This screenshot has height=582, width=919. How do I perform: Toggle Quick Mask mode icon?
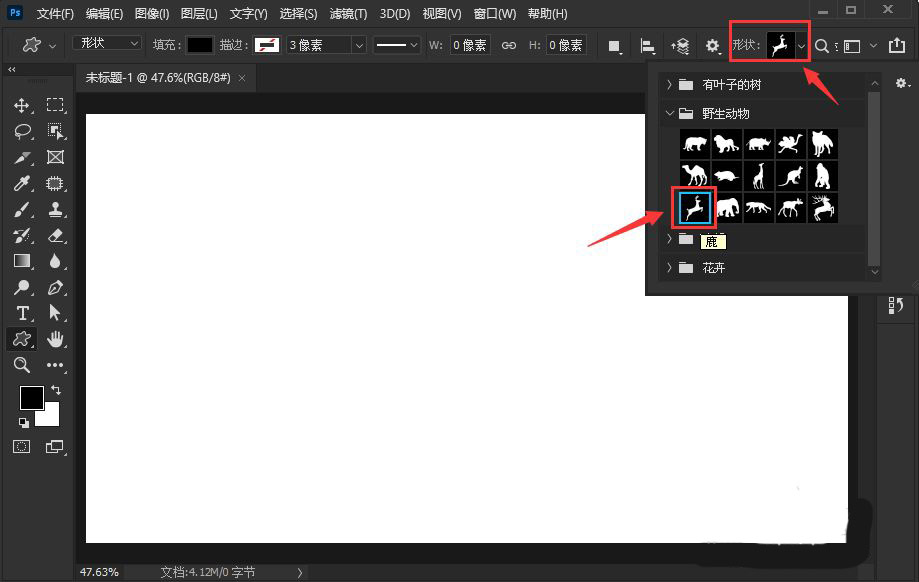click(x=22, y=446)
